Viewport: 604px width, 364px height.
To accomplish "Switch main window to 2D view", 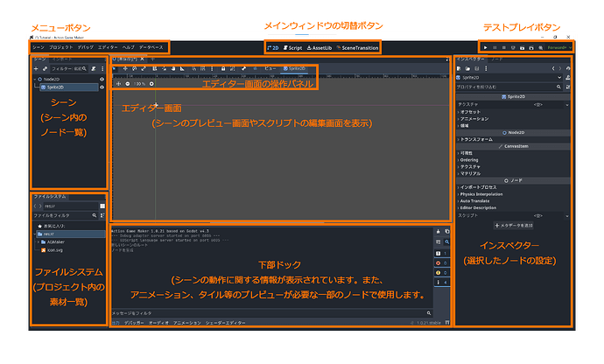I will point(273,48).
